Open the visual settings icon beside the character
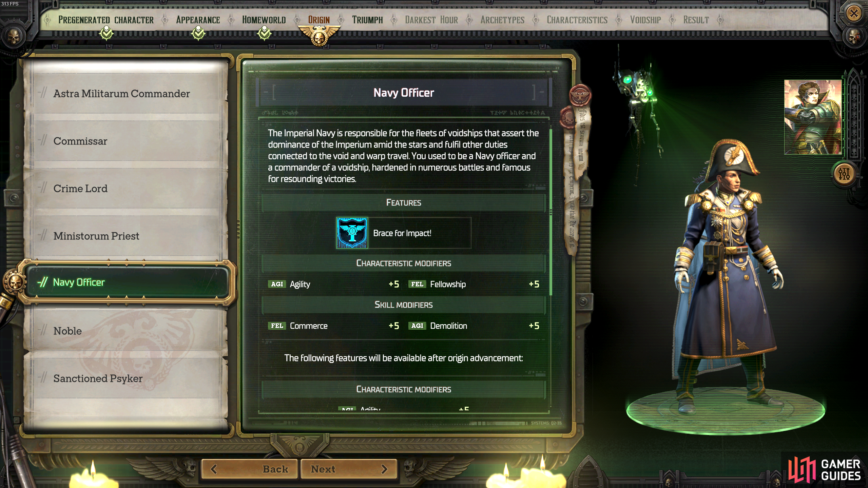This screenshot has width=868, height=488. pyautogui.click(x=844, y=174)
